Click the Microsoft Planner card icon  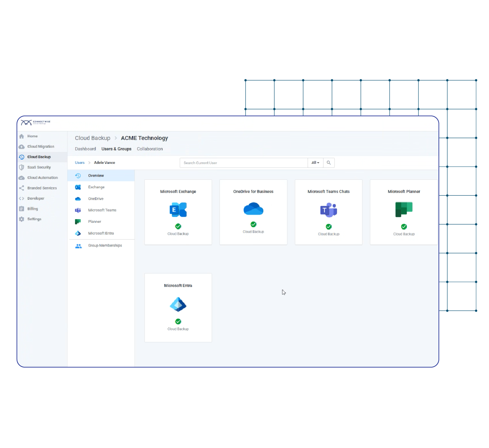pos(404,209)
